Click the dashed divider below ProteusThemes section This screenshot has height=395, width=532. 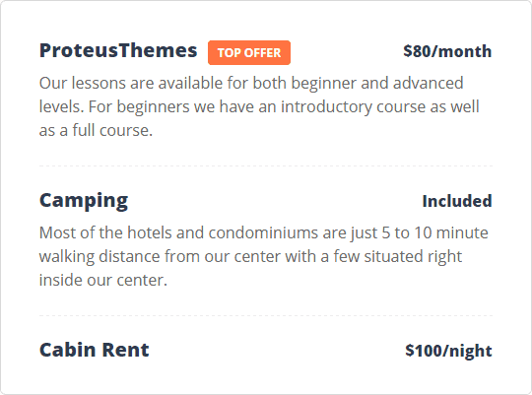tap(266, 165)
